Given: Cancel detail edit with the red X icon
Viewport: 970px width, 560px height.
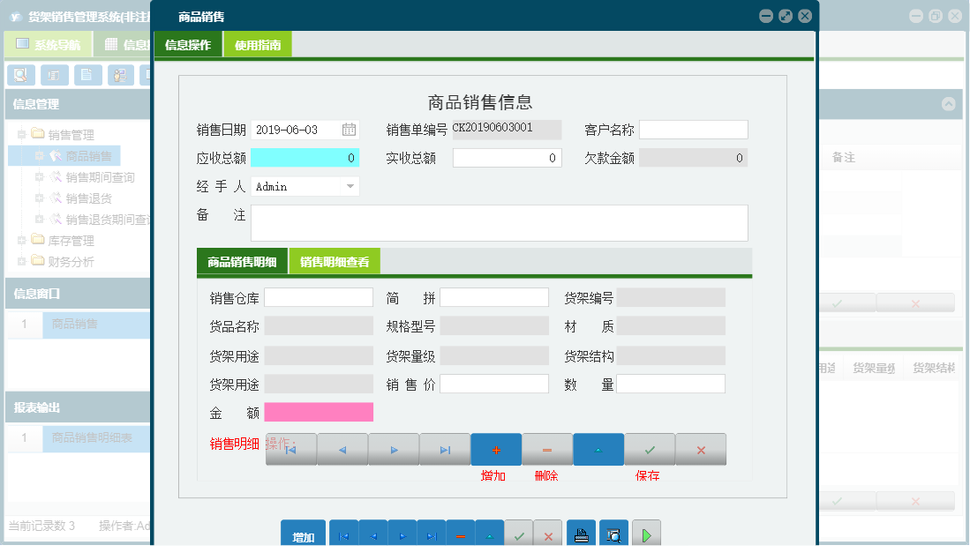Looking at the screenshot, I should click(700, 449).
